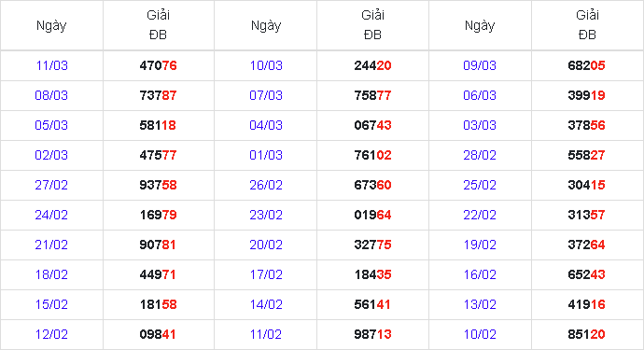Click the last Giải ĐB column header
Image resolution: width=644 pixels, height=350 pixels.
click(x=587, y=25)
